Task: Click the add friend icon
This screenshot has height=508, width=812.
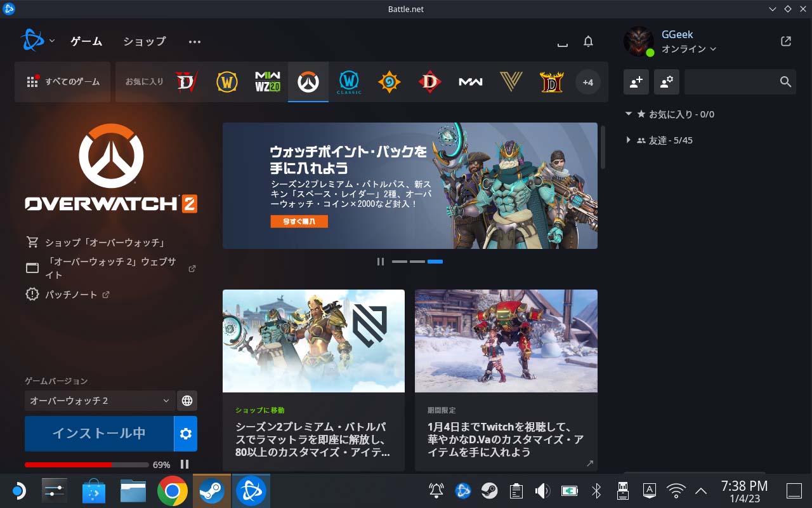Action: pyautogui.click(x=636, y=81)
